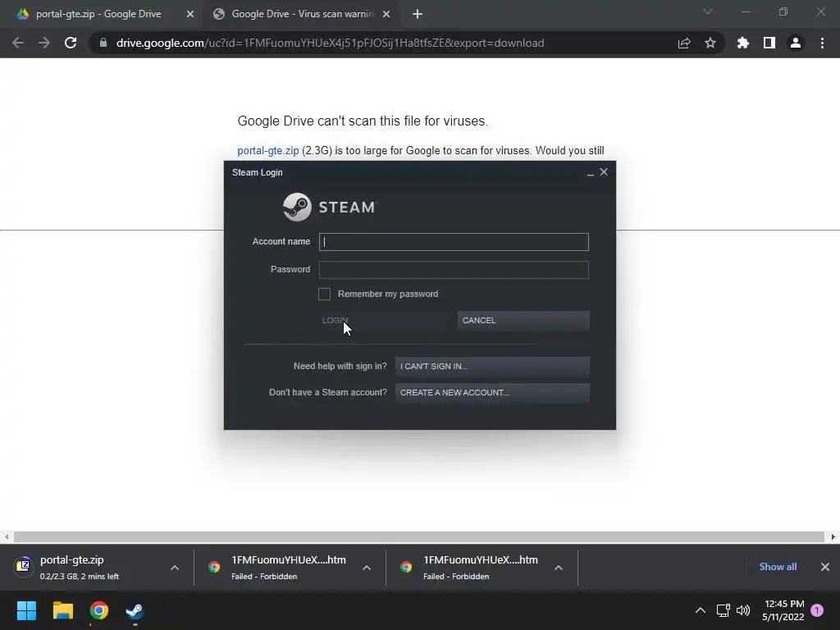Click the lock icon in address bar

tap(103, 43)
